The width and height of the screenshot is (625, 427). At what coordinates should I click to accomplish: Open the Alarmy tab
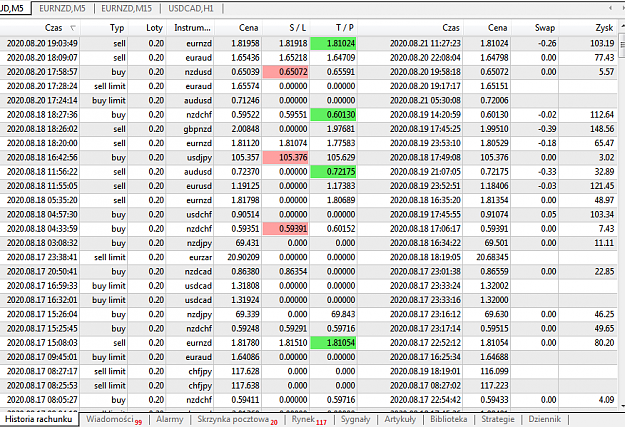tap(169, 419)
